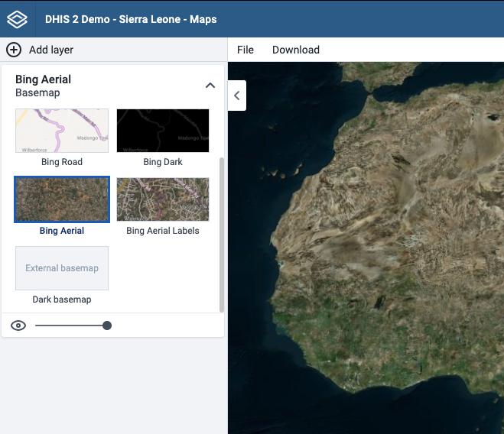Click the DHIS2 logo icon
The image size is (504, 434).
click(x=17, y=19)
